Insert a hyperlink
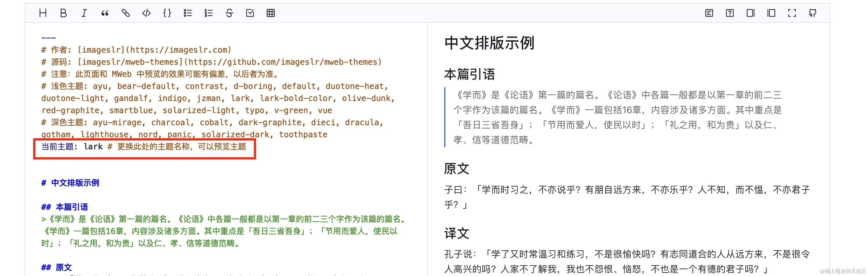868x276 pixels. [x=126, y=13]
